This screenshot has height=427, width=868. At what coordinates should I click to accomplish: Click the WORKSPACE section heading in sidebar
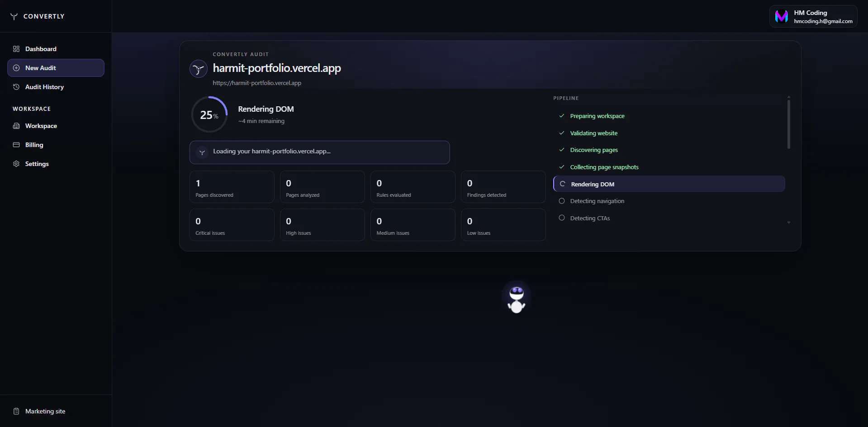(x=32, y=109)
